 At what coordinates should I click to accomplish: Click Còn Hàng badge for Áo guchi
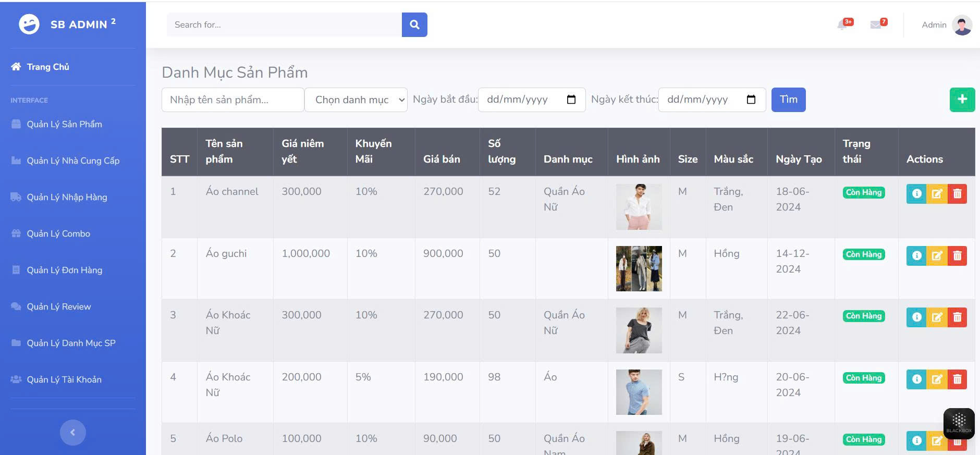point(864,254)
